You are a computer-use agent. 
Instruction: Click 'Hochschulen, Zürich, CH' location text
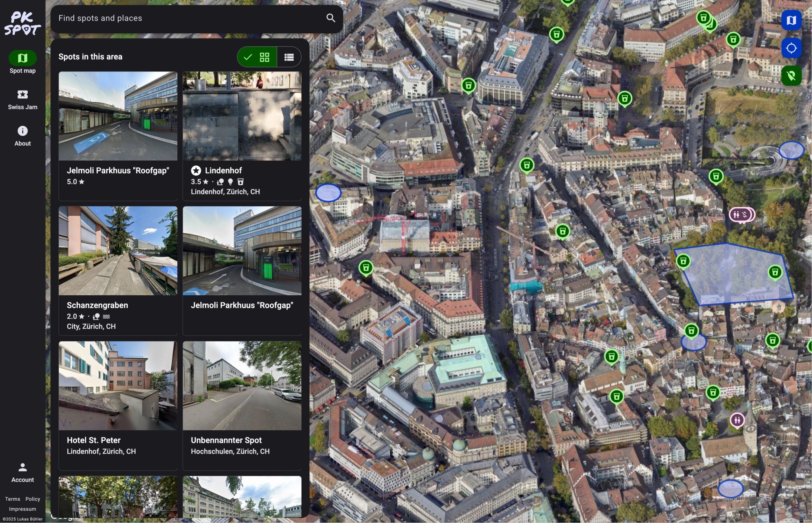tap(230, 452)
